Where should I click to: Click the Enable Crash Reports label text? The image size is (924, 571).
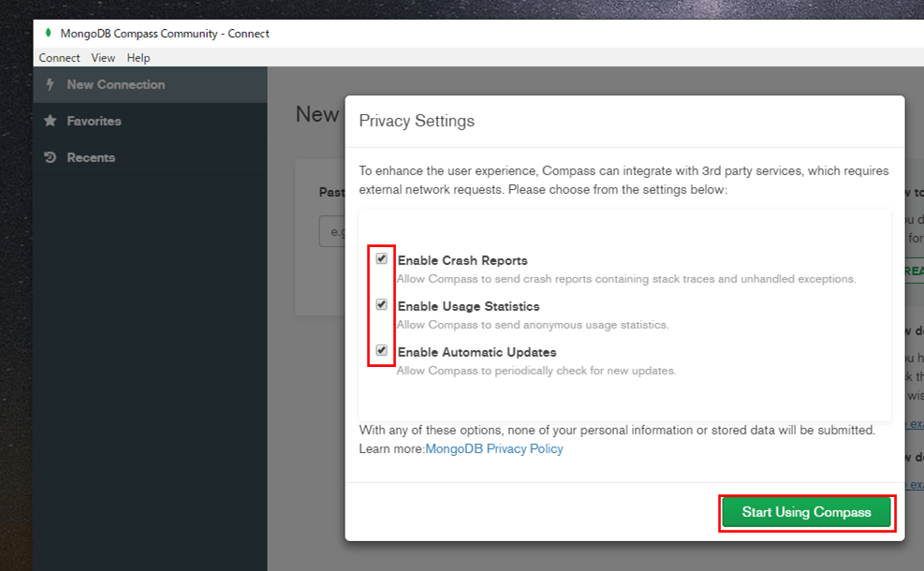pos(462,261)
